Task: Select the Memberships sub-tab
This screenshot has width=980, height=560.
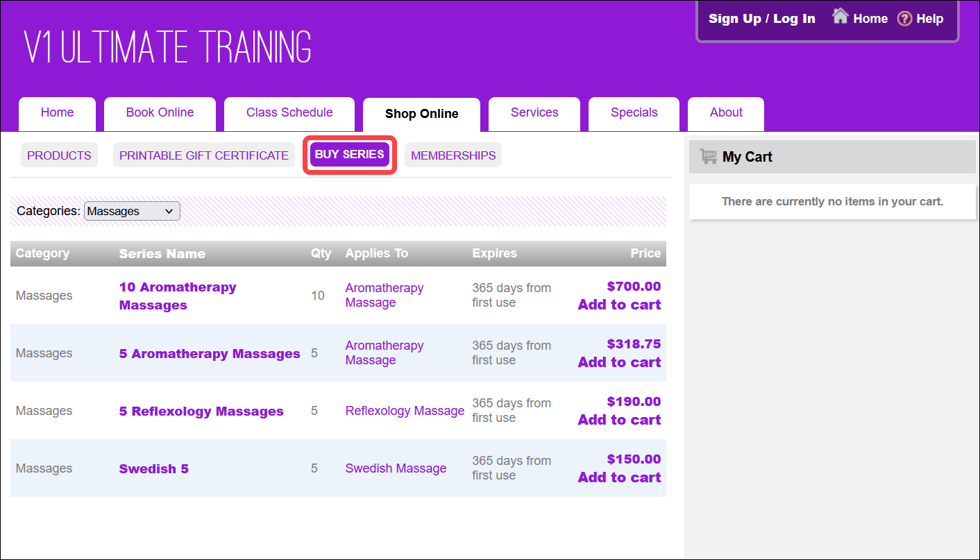Action: 453,155
